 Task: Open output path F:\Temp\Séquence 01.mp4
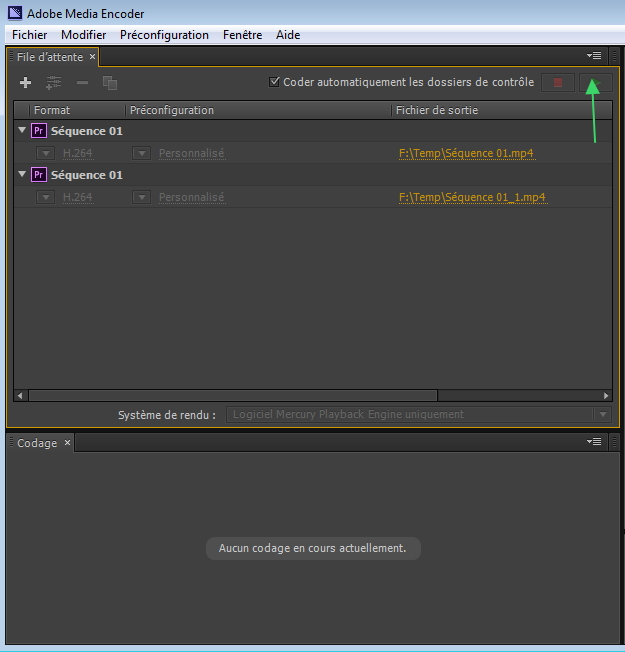pyautogui.click(x=466, y=153)
